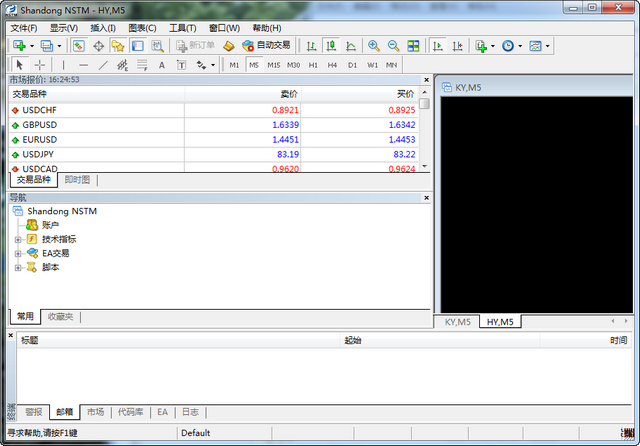
Task: Select the trendline drawing tool
Action: pyautogui.click(x=103, y=65)
